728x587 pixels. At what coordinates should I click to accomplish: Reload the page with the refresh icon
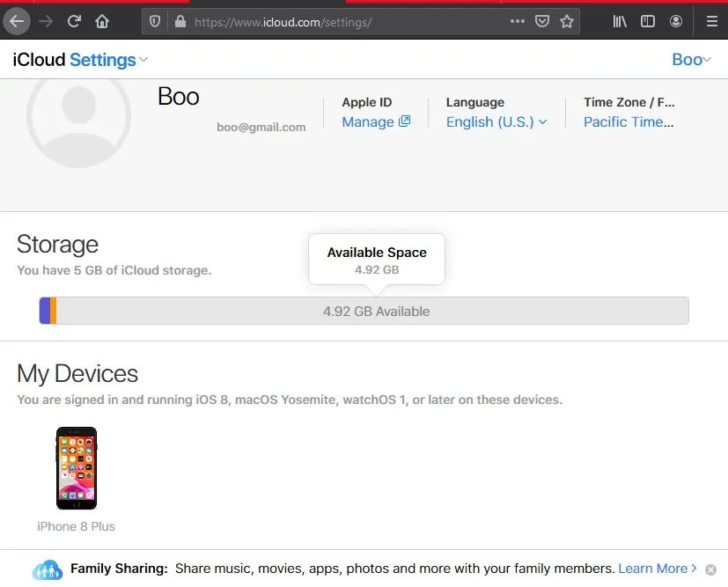coord(74,21)
